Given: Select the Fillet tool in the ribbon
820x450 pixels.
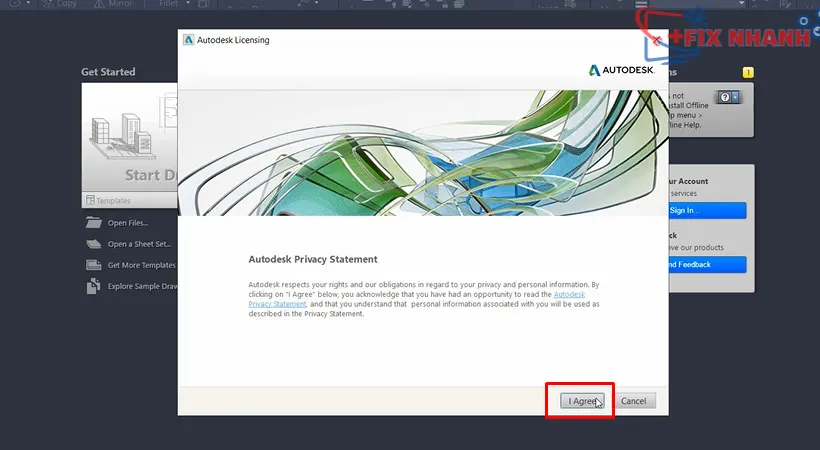Looking at the screenshot, I should click(x=168, y=4).
